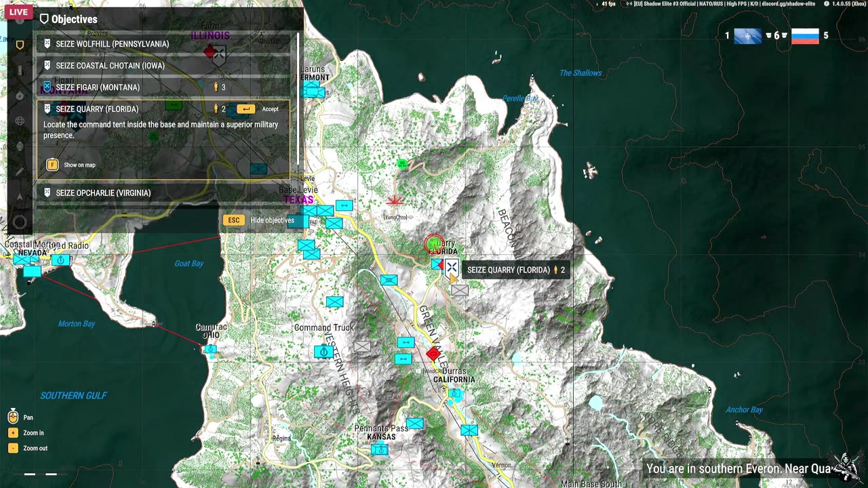Screen dimensions: 868x488
Task: Select the wristwatch tool in the sidebar
Action: pyautogui.click(x=20, y=146)
